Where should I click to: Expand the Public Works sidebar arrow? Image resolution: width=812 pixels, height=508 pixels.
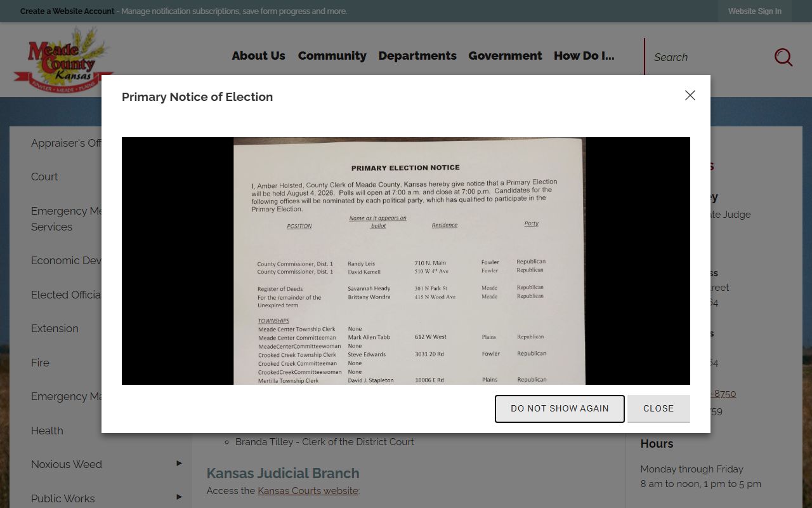[179, 497]
